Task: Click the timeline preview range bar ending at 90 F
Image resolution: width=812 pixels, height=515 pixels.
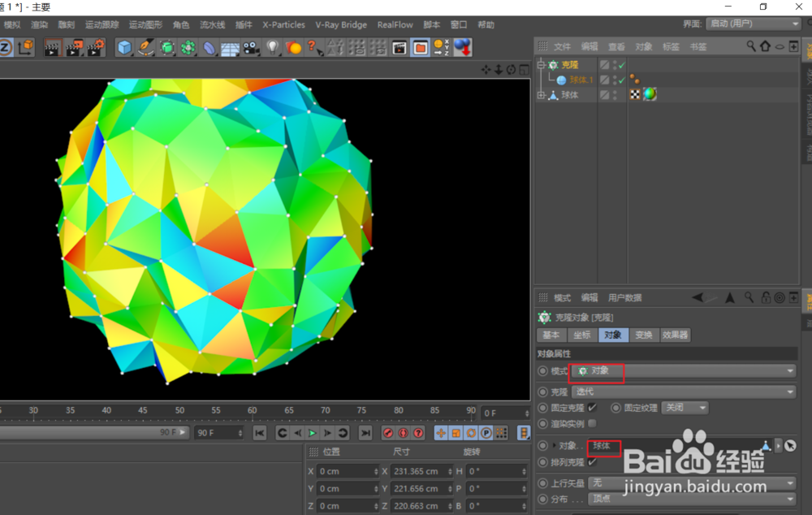Action: point(94,432)
